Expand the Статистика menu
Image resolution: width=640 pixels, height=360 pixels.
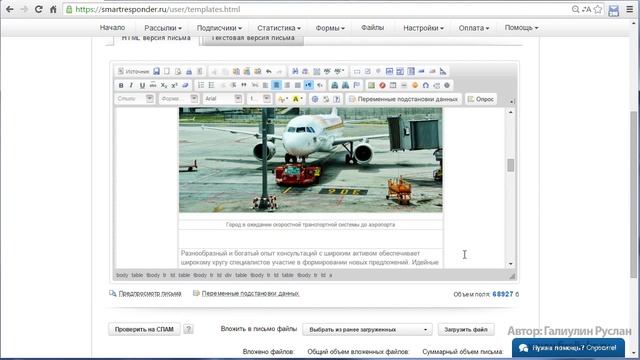point(279,28)
